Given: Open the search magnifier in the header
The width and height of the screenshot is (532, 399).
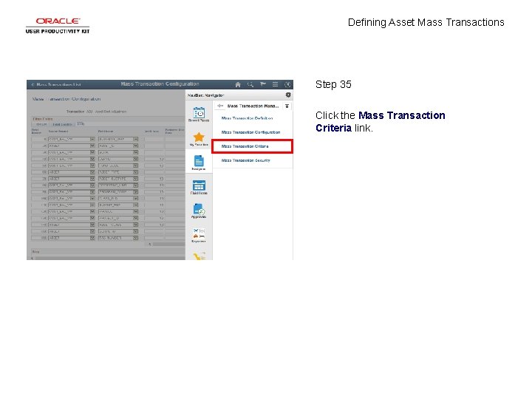Looking at the screenshot, I should pos(250,84).
